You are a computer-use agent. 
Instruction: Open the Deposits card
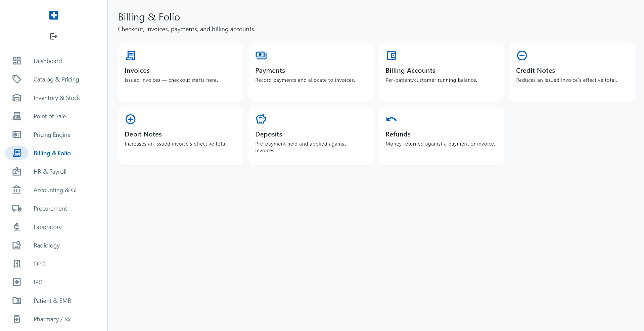coord(311,136)
